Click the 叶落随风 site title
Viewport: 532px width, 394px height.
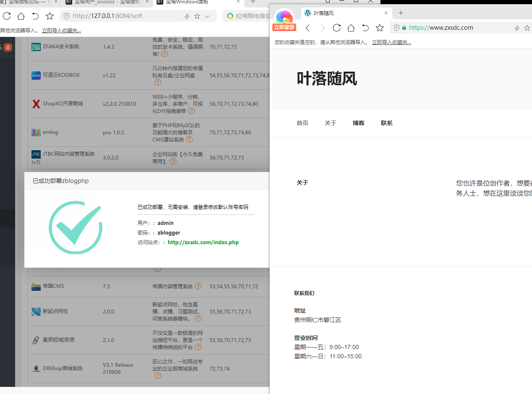pyautogui.click(x=327, y=79)
